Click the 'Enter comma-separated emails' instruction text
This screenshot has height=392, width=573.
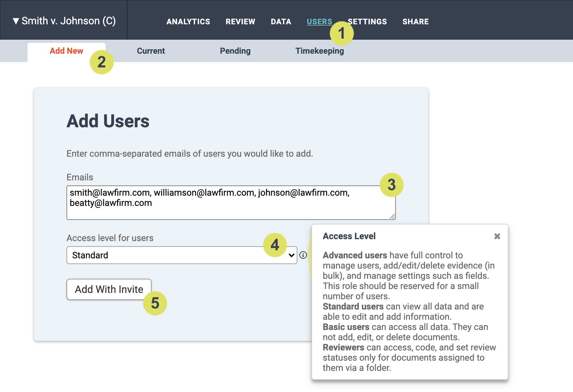(x=190, y=154)
